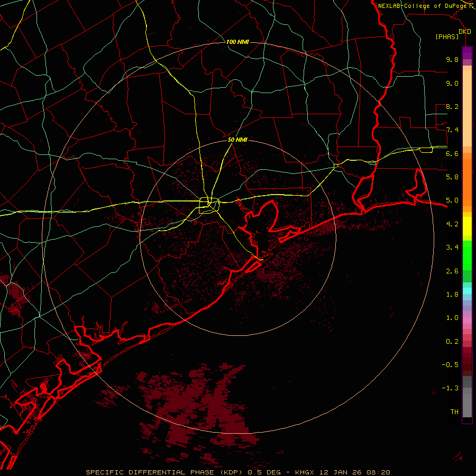This screenshot has height=476, width=476.
Task: Pick the bright green segment of the color bar
Action: [467, 255]
